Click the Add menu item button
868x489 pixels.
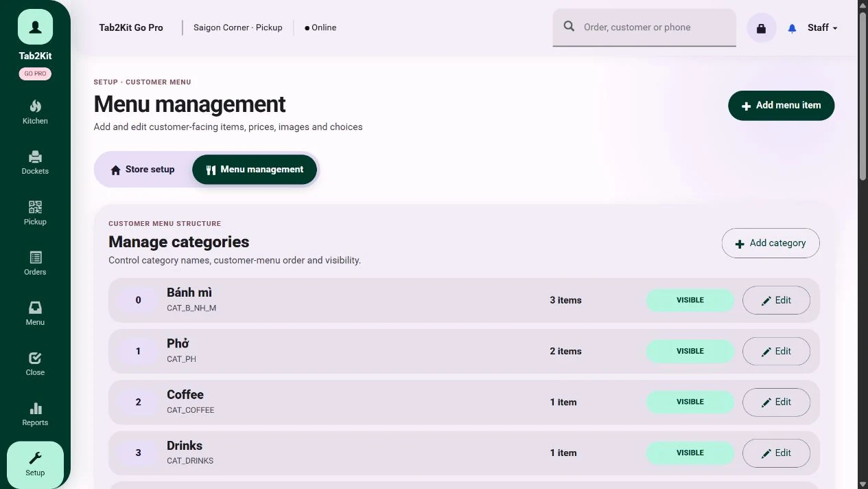pyautogui.click(x=781, y=106)
